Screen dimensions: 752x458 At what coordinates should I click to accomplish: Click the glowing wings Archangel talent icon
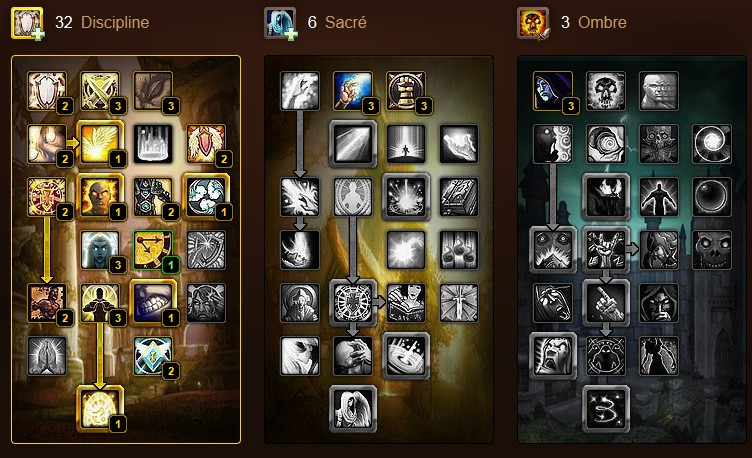100,143
